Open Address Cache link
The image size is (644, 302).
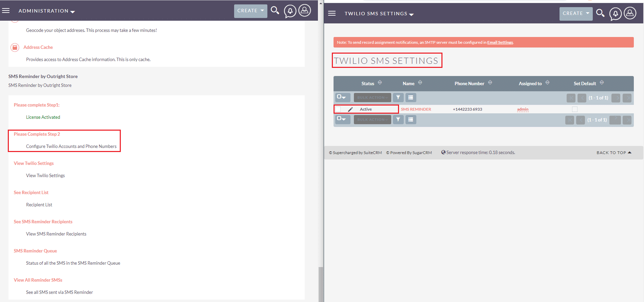click(38, 48)
